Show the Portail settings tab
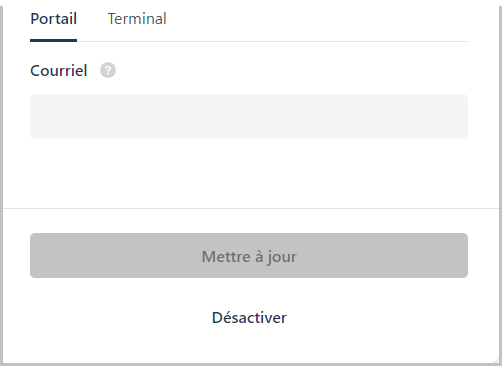502x366 pixels. click(54, 19)
